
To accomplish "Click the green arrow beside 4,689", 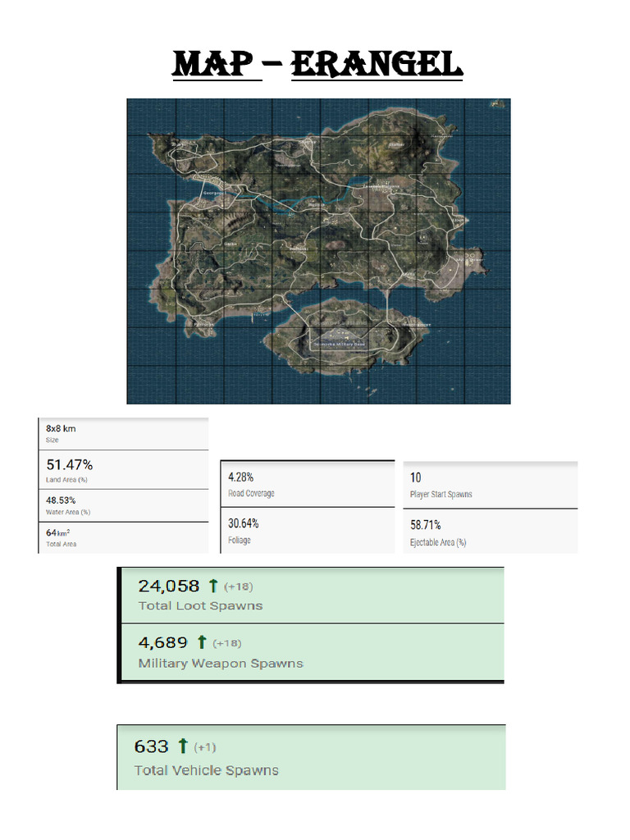I will (202, 641).
